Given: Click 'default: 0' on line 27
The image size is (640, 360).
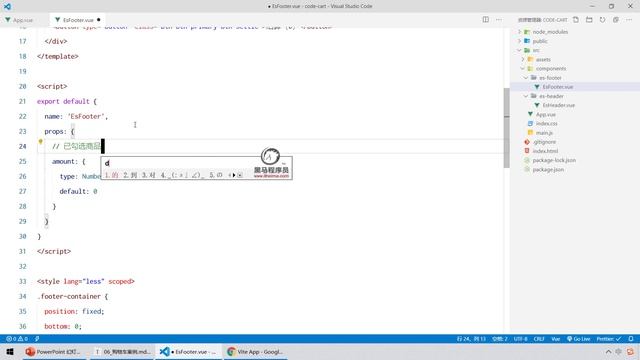Looking at the screenshot, I should 78,191.
